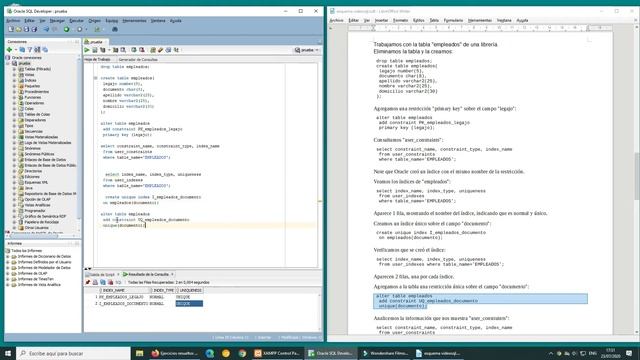Click the filter funnel icon in Conexiones panel

click(30, 49)
